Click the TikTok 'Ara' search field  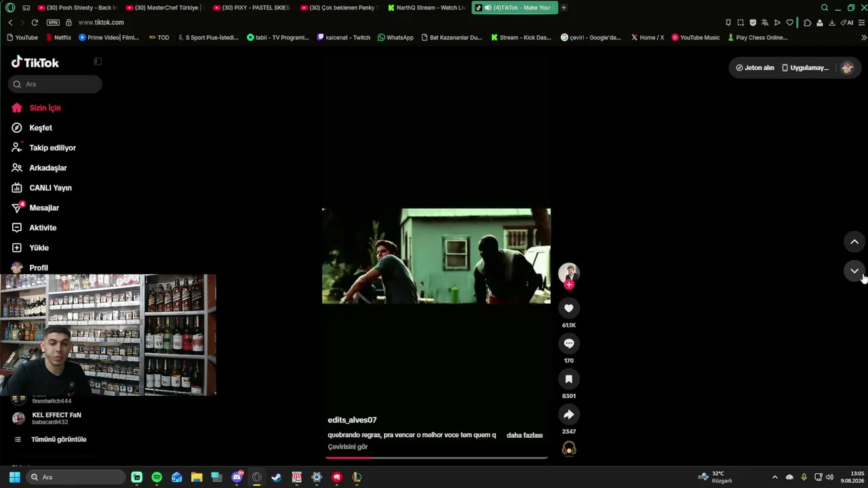(55, 84)
